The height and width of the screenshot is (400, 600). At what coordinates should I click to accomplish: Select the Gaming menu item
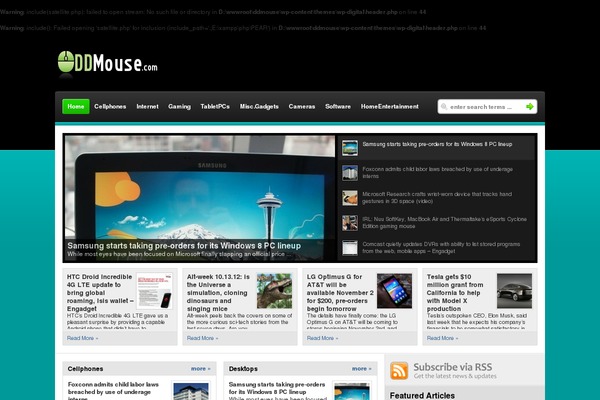[x=179, y=106]
